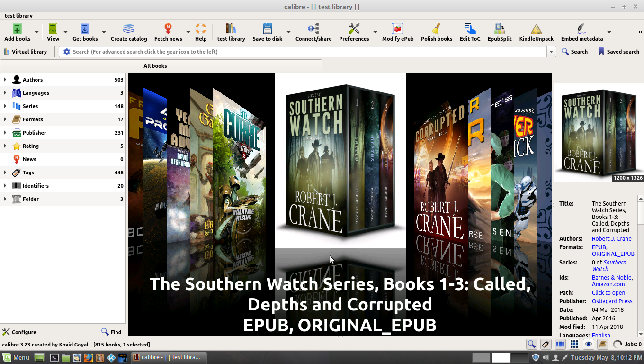The height and width of the screenshot is (364, 644).
Task: Click the Search button
Action: point(574,52)
